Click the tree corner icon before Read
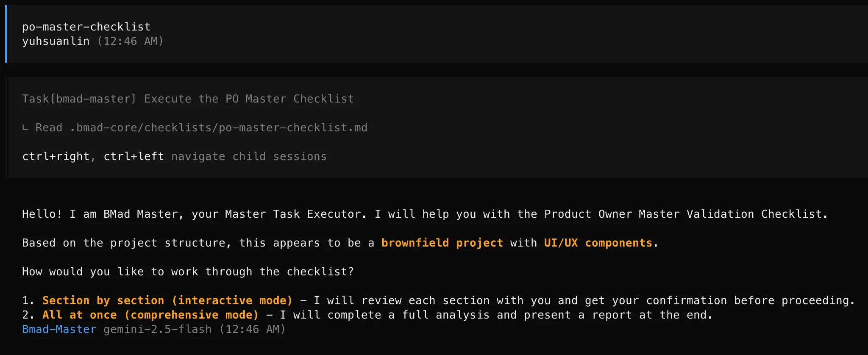868x355 pixels. tap(25, 128)
